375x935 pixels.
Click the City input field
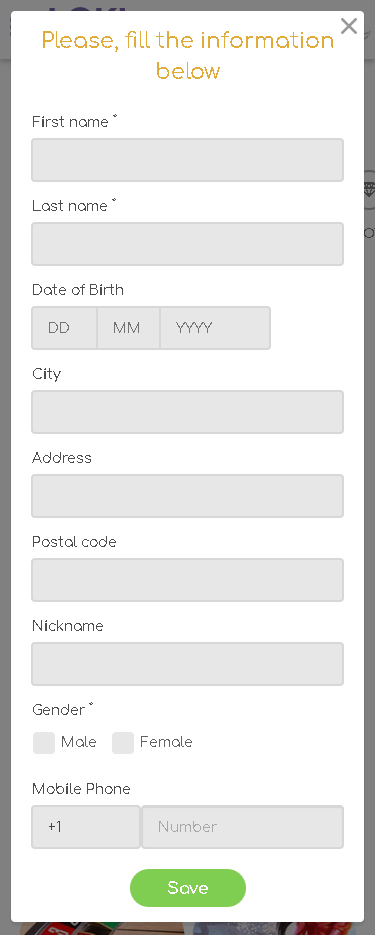pos(187,412)
